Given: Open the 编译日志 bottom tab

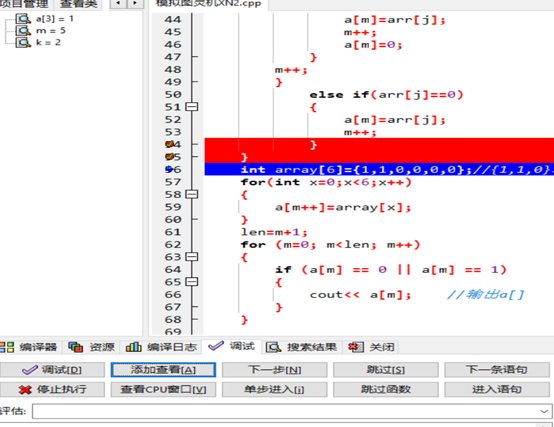Looking at the screenshot, I should (161, 347).
